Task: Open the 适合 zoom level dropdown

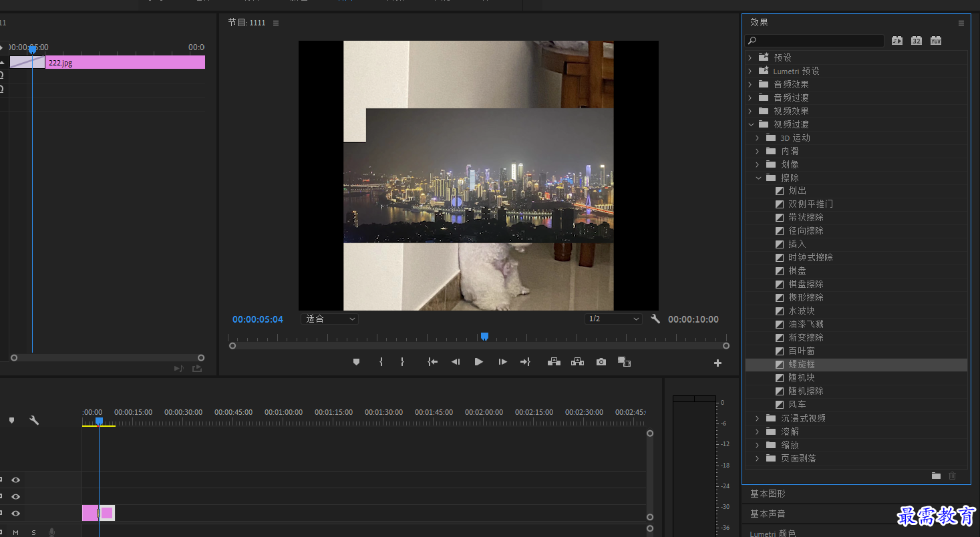Action: pos(330,319)
